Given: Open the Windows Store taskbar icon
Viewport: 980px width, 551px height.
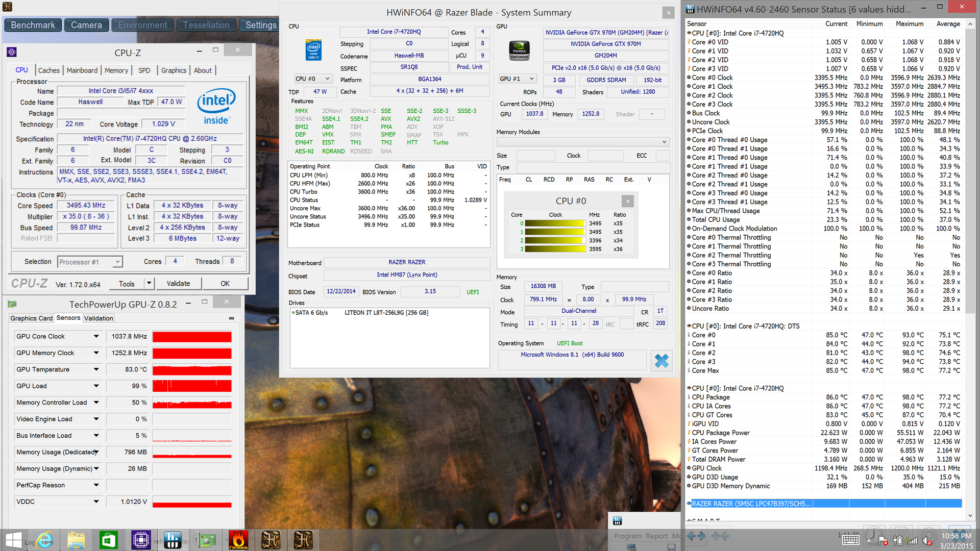Looking at the screenshot, I should coord(108,540).
